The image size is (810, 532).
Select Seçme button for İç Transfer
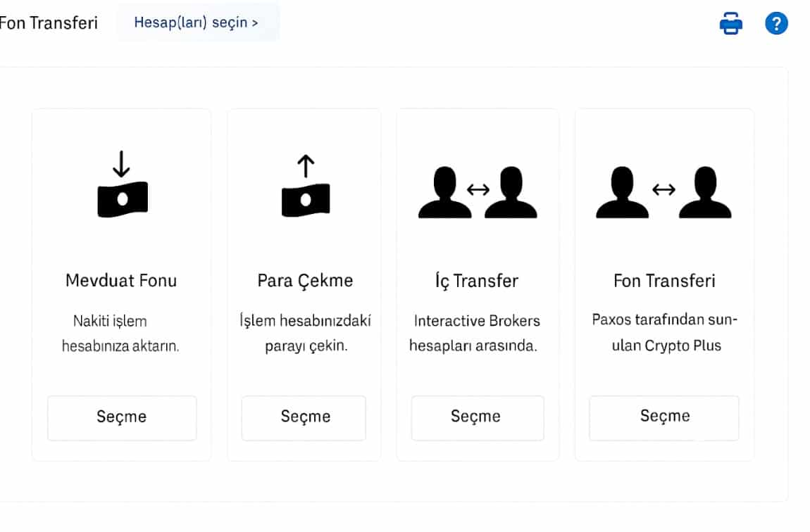pos(478,417)
